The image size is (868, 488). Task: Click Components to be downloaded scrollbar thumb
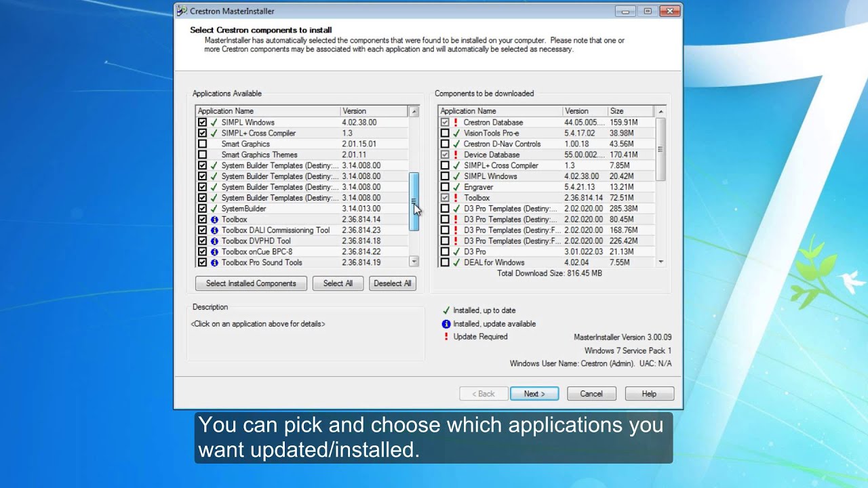click(660, 149)
